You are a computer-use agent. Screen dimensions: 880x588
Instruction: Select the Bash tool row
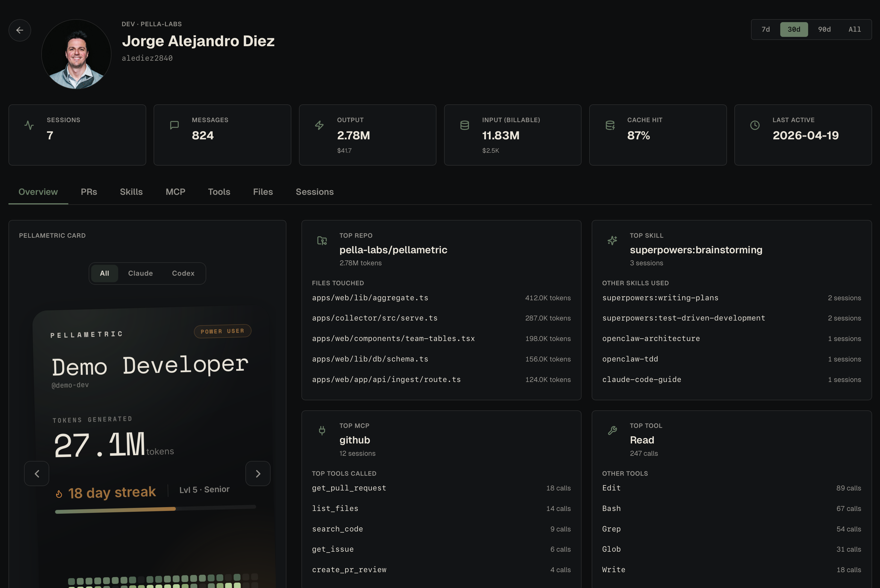tap(731, 508)
